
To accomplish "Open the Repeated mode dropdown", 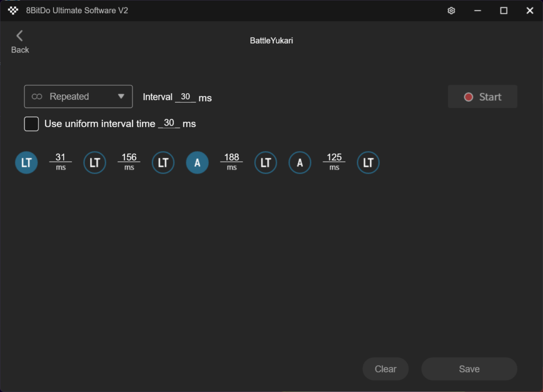I will [x=78, y=96].
